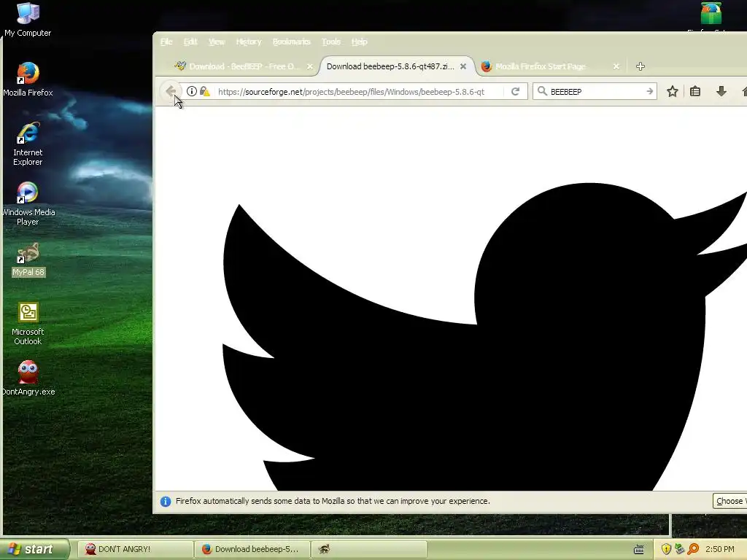Click the padlock warning icon in address bar

coord(205,91)
